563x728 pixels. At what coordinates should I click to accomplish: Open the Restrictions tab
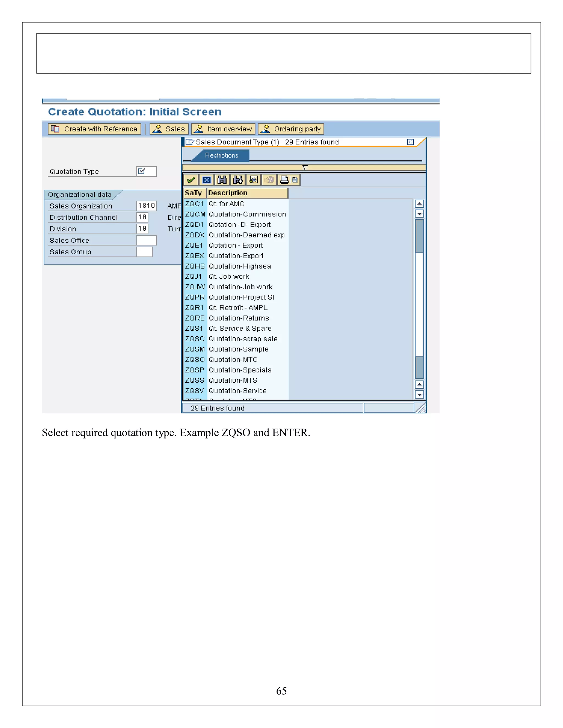click(x=222, y=155)
